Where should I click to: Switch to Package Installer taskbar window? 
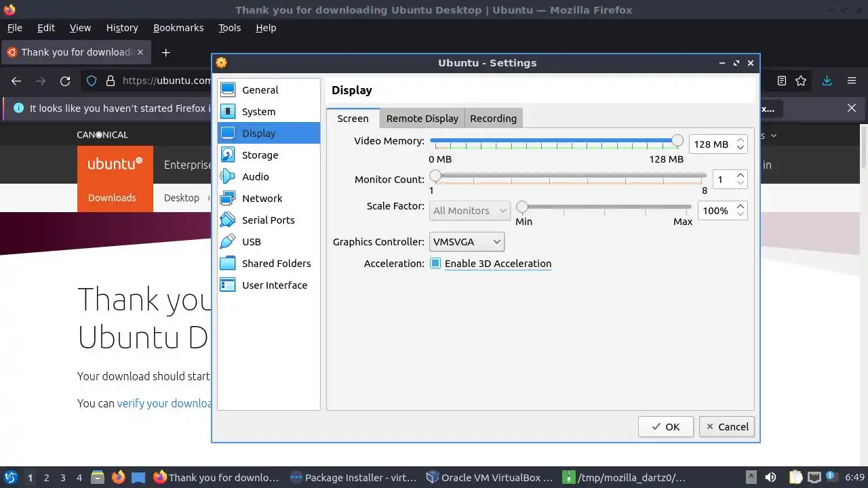353,477
